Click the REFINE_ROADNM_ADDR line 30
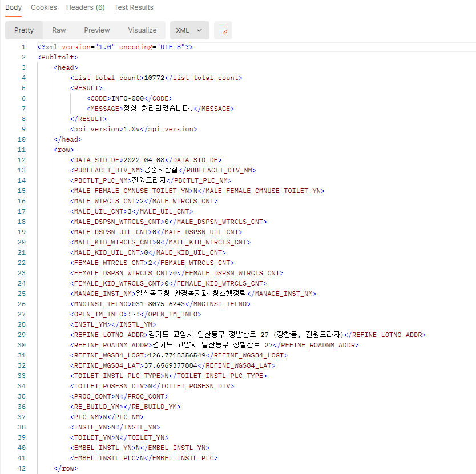476x474 pixels. click(215, 345)
